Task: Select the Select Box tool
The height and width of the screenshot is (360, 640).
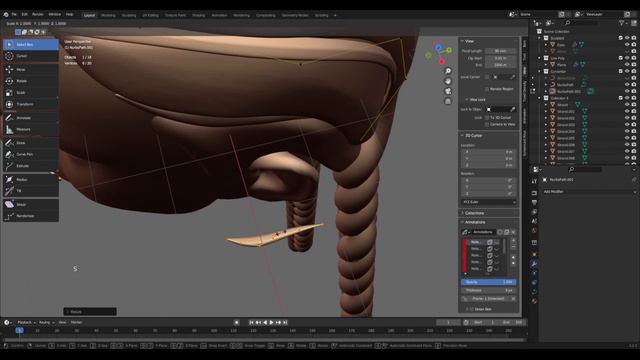Action: [x=31, y=44]
